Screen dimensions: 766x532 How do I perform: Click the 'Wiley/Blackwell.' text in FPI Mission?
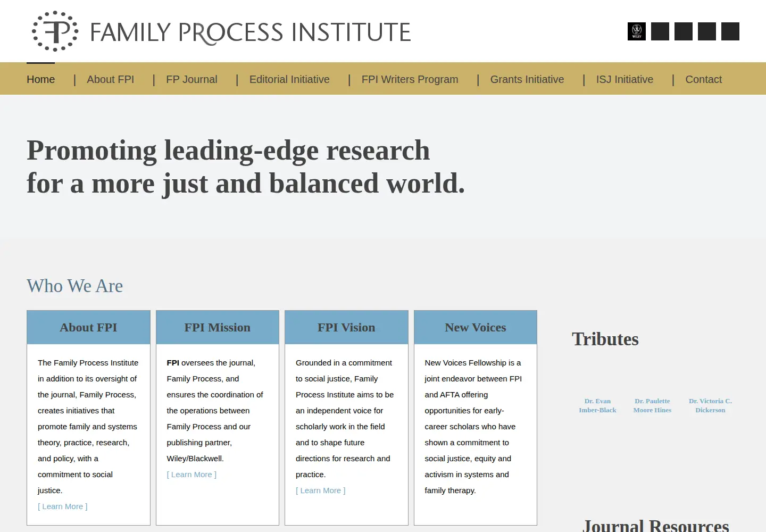pyautogui.click(x=195, y=459)
